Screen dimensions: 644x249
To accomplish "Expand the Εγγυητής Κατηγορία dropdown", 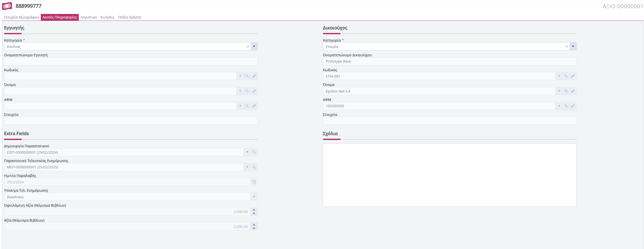I will pos(254,46).
